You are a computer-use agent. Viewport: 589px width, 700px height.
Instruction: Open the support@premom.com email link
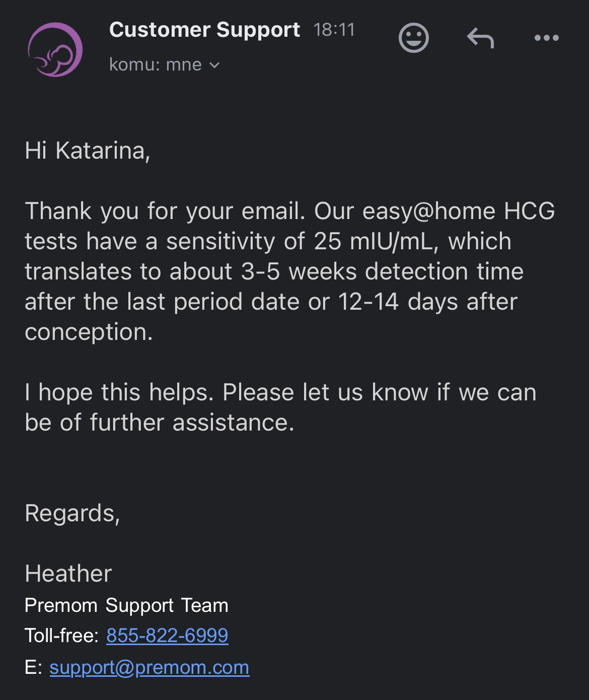pyautogui.click(x=149, y=667)
